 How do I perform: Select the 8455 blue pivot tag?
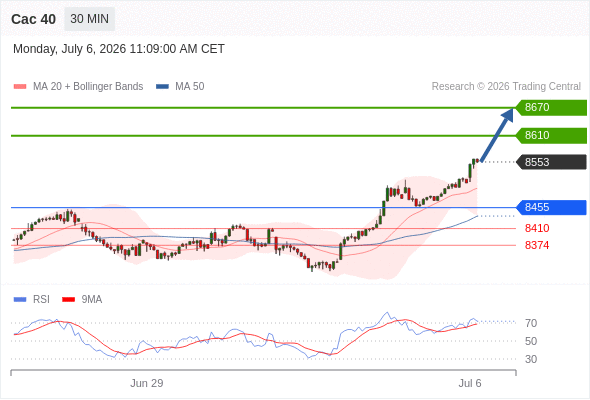point(551,207)
